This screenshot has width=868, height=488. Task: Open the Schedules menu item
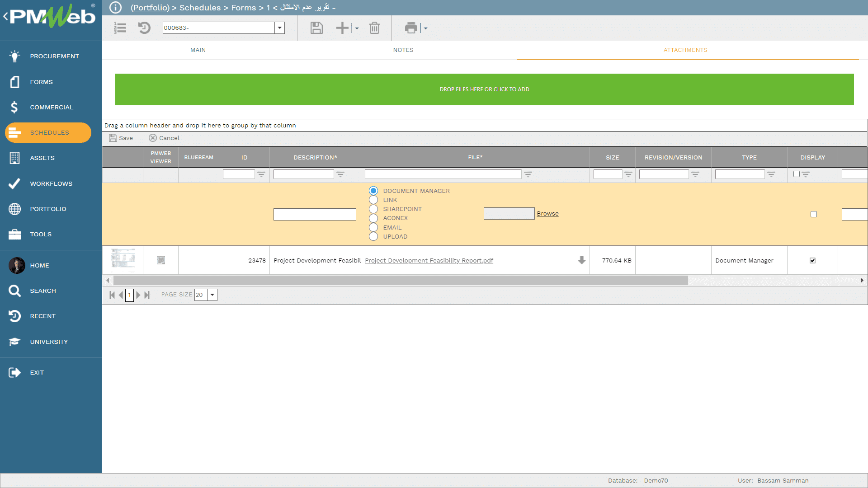[x=48, y=132]
